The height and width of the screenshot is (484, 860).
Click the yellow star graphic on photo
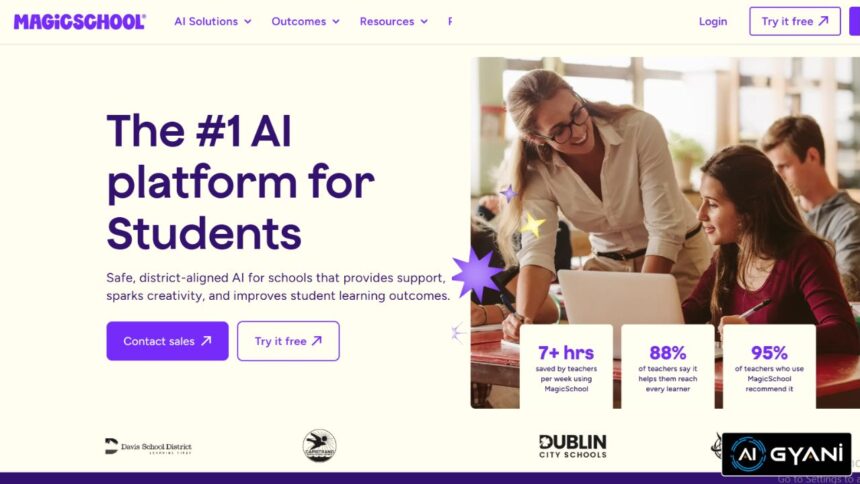pyautogui.click(x=532, y=224)
